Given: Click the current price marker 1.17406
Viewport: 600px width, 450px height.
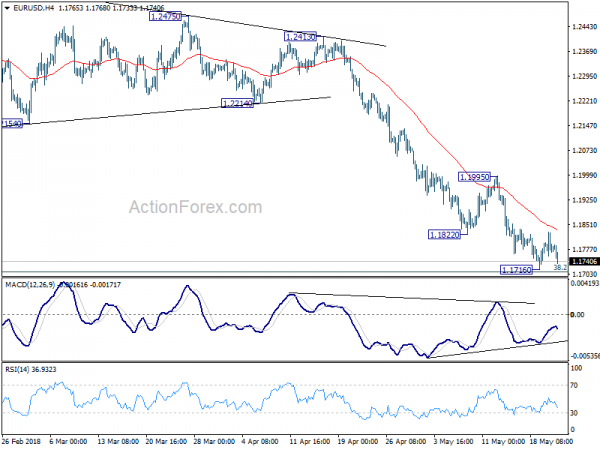Looking at the screenshot, I should point(585,262).
